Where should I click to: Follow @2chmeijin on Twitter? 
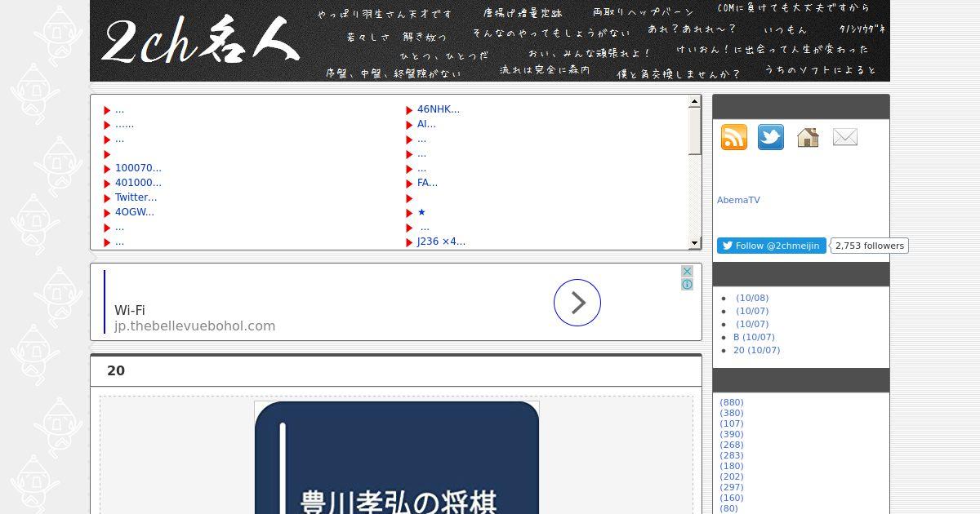point(772,246)
